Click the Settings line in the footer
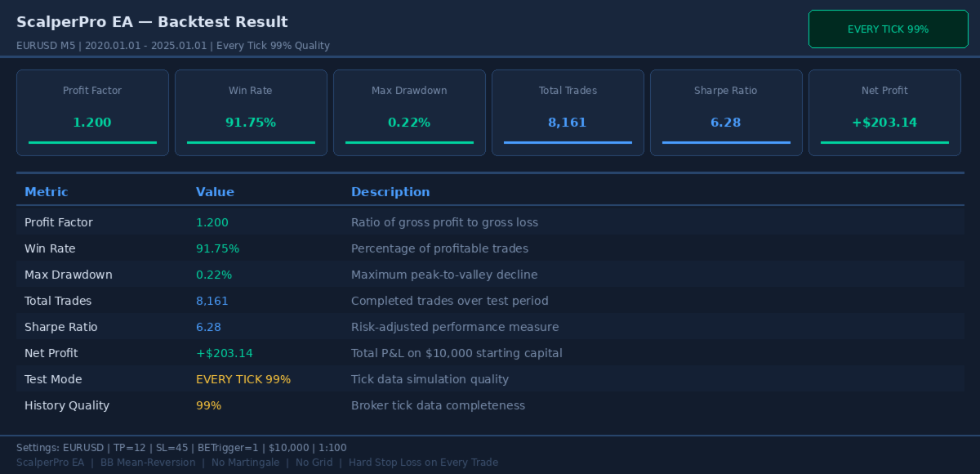 pyautogui.click(x=181, y=448)
